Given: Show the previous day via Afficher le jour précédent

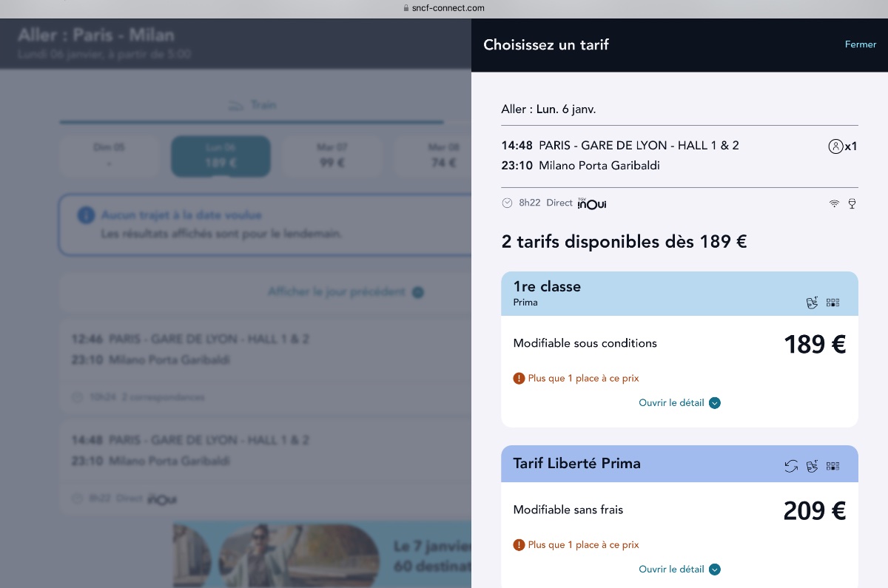Looking at the screenshot, I should pyautogui.click(x=345, y=292).
